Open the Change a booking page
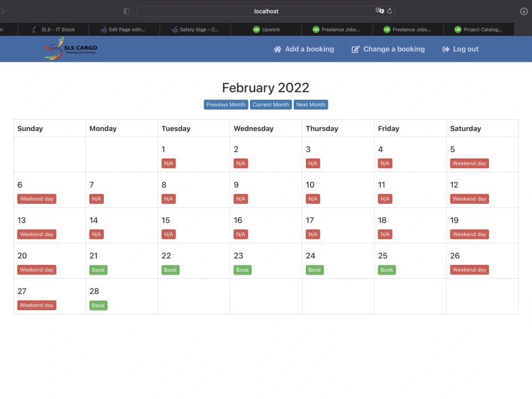This screenshot has height=399, width=532. 388,49
